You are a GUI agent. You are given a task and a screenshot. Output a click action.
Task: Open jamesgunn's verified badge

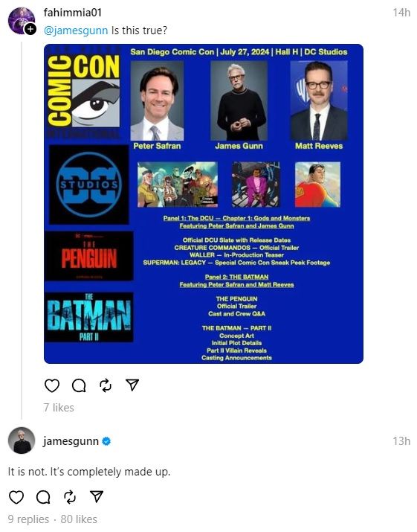[x=106, y=441]
